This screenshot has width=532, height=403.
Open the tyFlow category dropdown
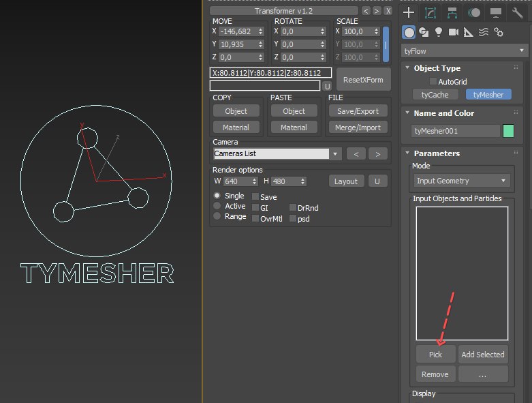[464, 51]
